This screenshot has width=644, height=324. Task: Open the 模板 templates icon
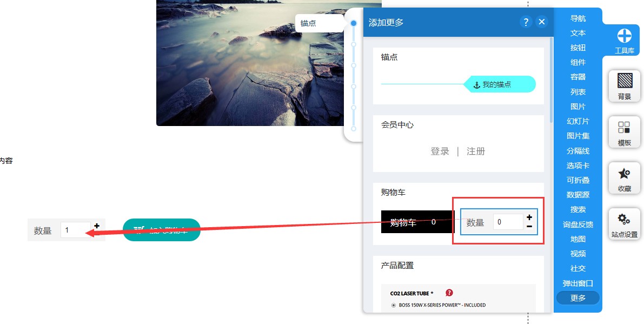click(x=625, y=127)
